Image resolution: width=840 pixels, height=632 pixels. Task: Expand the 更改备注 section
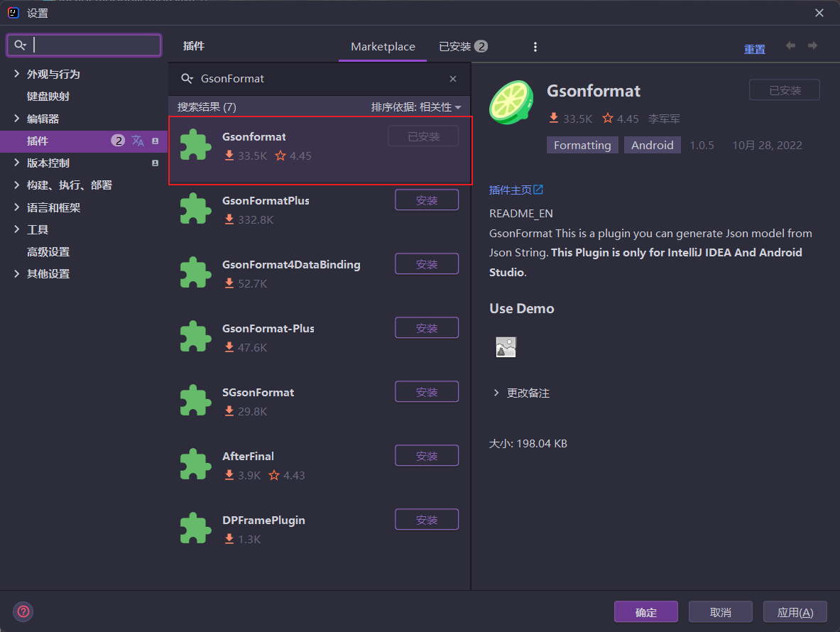pyautogui.click(x=496, y=393)
